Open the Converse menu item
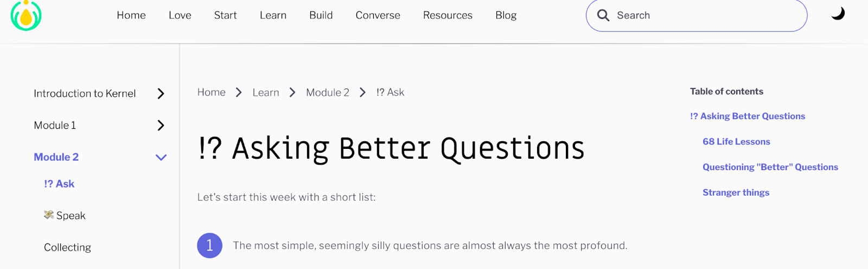 pyautogui.click(x=378, y=15)
